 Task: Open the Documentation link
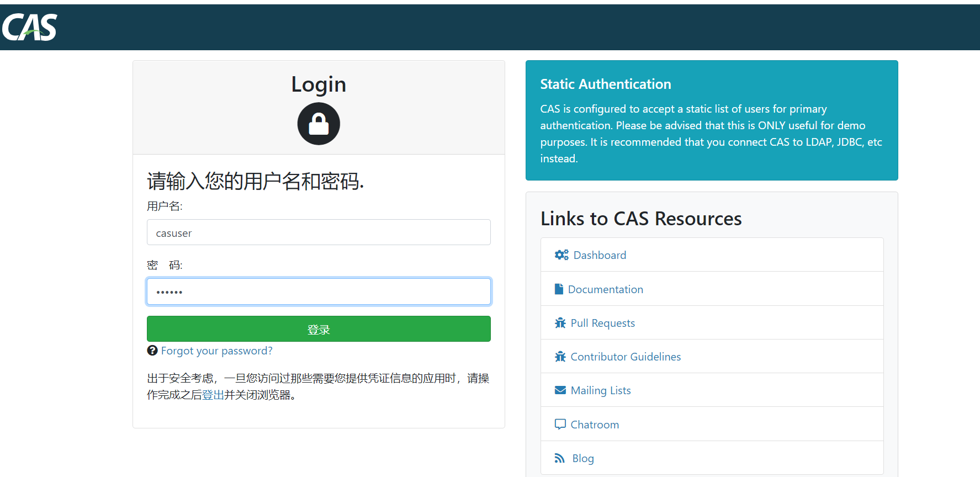pos(606,289)
